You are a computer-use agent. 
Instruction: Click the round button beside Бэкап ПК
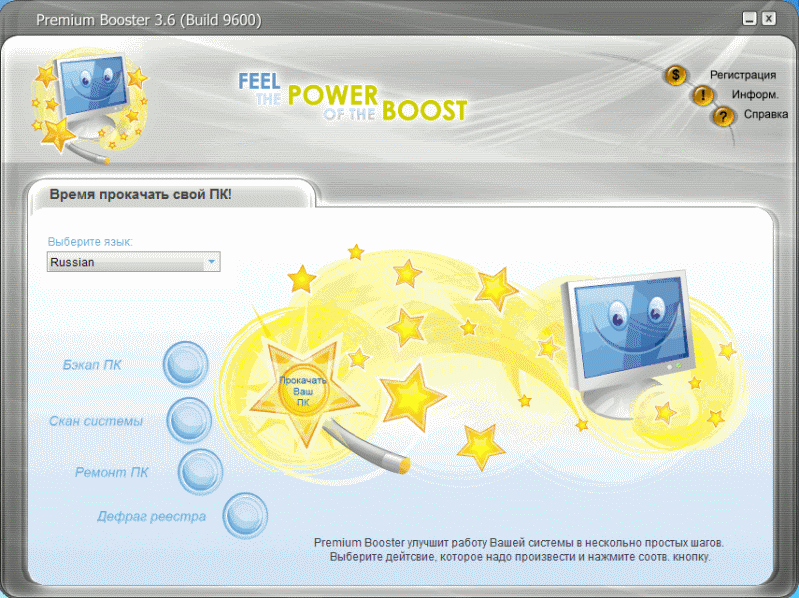coord(186,365)
